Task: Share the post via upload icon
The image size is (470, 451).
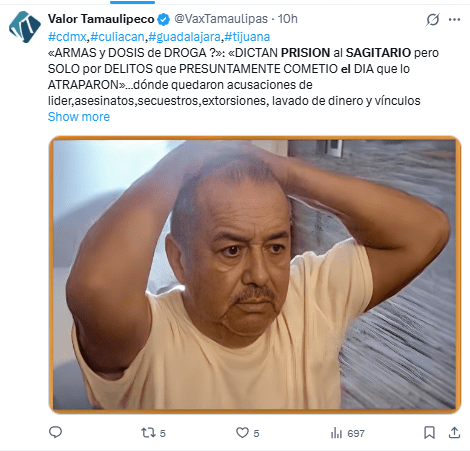Action: (x=454, y=433)
